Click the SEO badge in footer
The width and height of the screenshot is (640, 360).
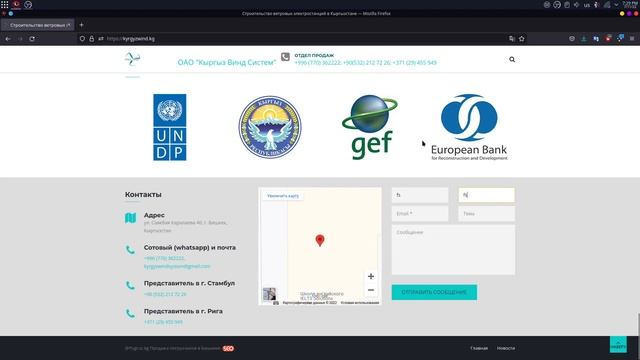[x=228, y=349]
